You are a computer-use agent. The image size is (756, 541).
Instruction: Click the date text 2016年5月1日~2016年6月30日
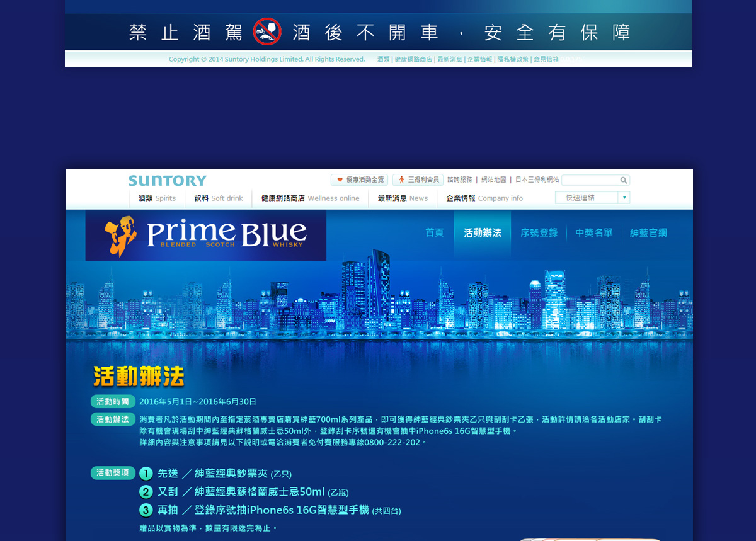point(198,401)
